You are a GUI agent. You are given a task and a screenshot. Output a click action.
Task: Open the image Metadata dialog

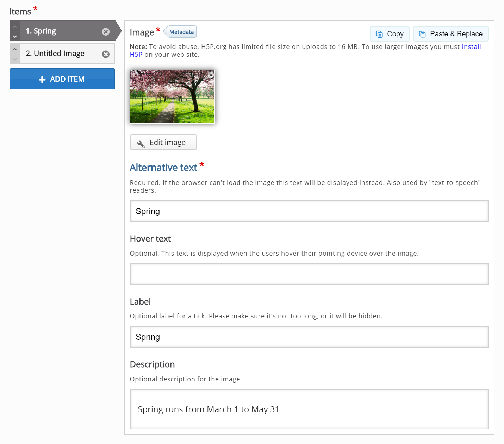tap(180, 32)
